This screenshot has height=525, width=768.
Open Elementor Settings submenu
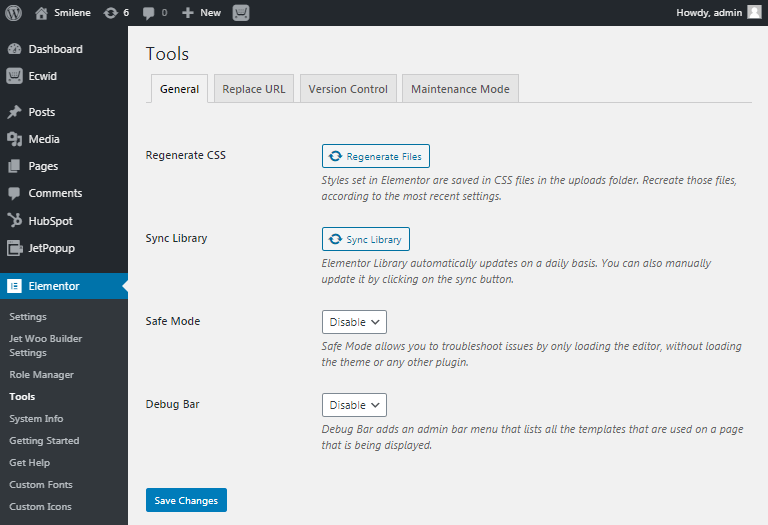point(28,316)
